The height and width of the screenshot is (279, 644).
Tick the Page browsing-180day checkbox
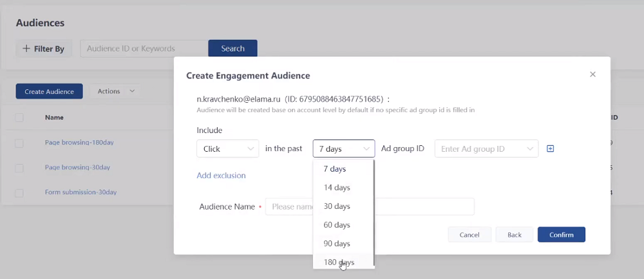click(x=19, y=142)
